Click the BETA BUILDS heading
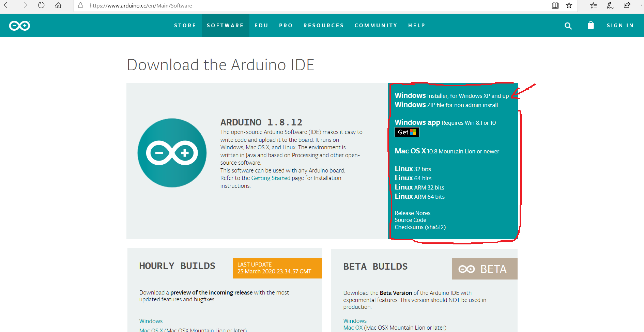Image resolution: width=644 pixels, height=332 pixels. (x=375, y=267)
